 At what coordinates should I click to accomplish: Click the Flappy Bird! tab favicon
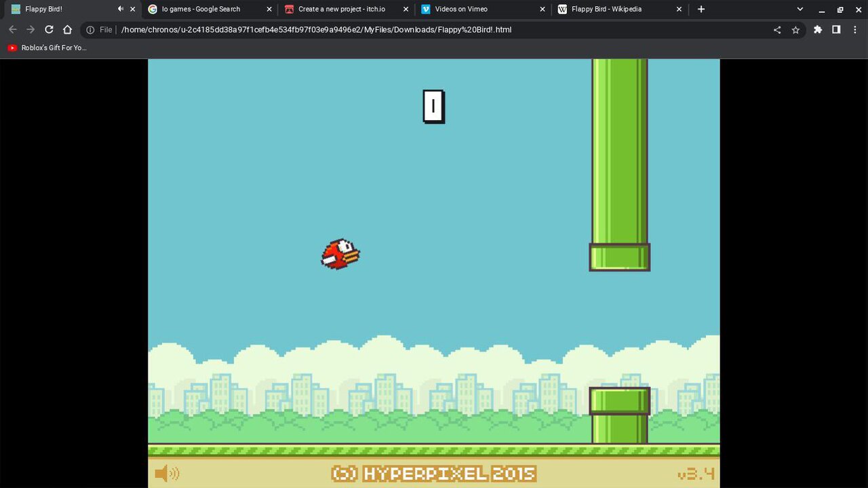(x=16, y=10)
